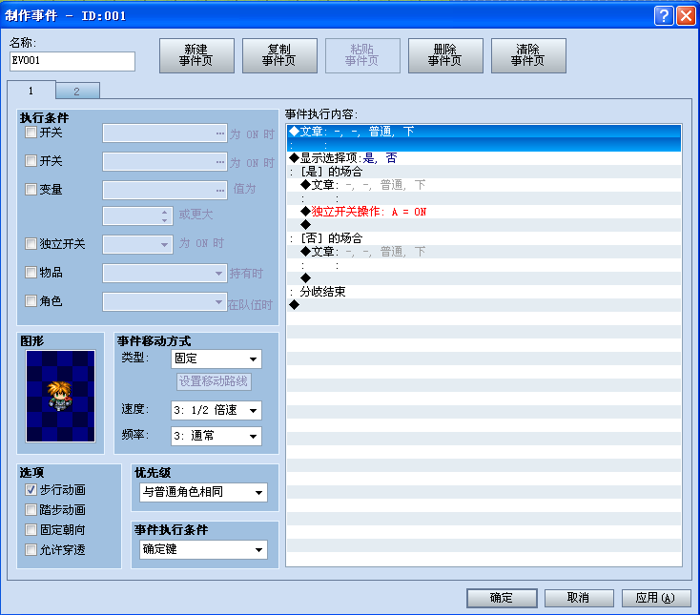700x615 pixels.
Task: Click the 设置移动路线 button
Action: point(214,381)
